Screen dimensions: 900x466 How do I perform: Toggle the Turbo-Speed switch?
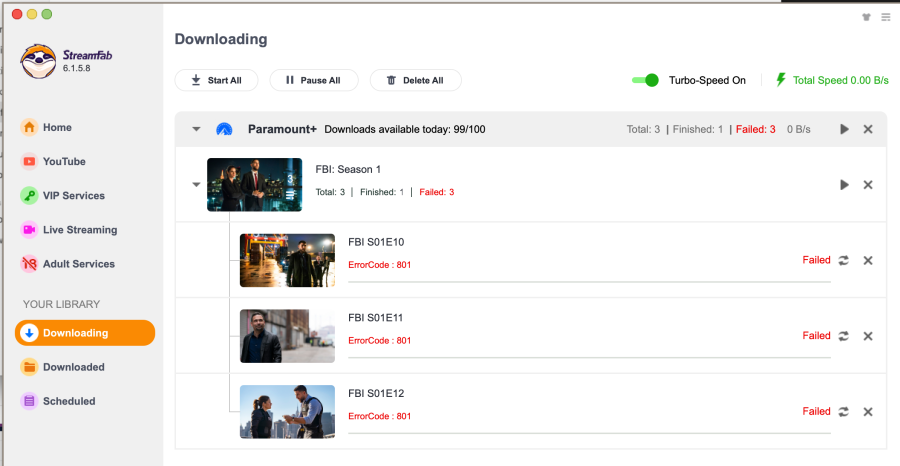pos(645,80)
